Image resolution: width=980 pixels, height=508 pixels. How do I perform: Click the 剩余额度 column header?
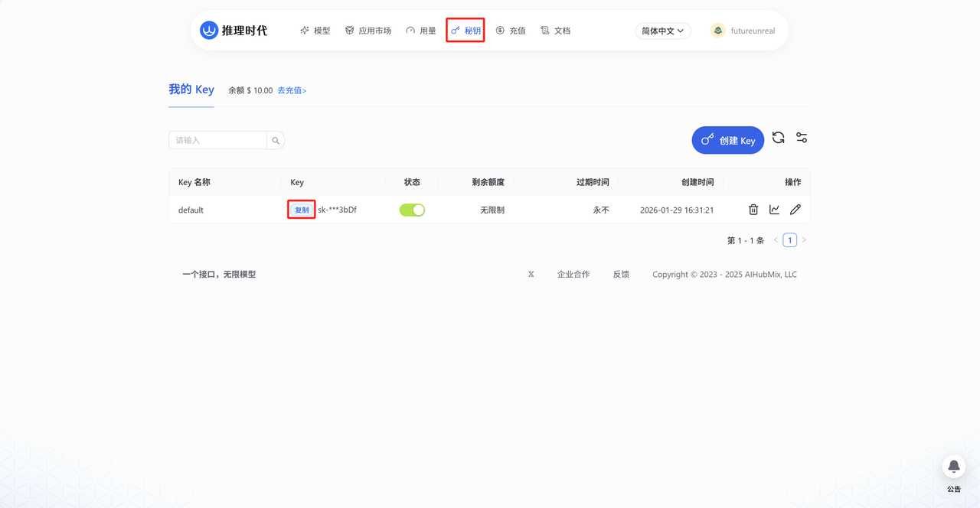tap(488, 182)
